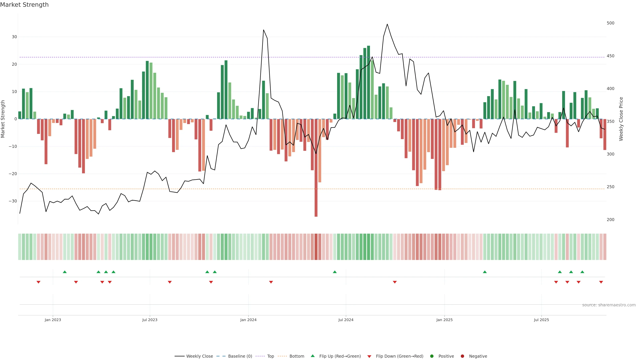Click the Flip Down red triangle legend icon
The height and width of the screenshot is (362, 644).
click(369, 356)
